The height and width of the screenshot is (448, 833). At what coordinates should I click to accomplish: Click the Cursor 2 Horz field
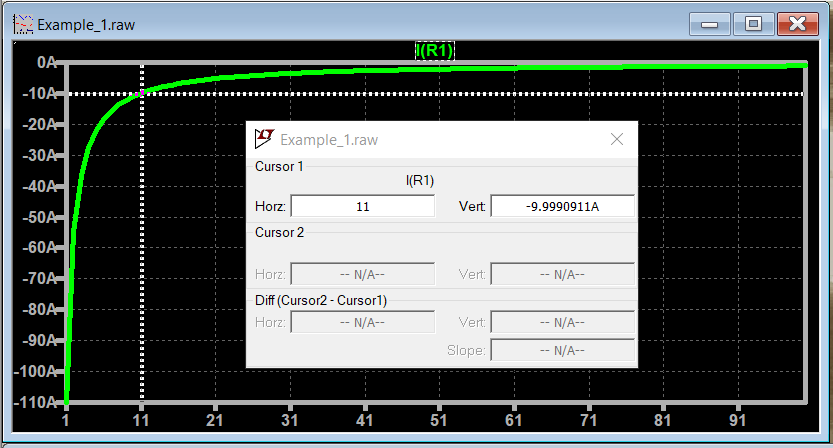[362, 274]
